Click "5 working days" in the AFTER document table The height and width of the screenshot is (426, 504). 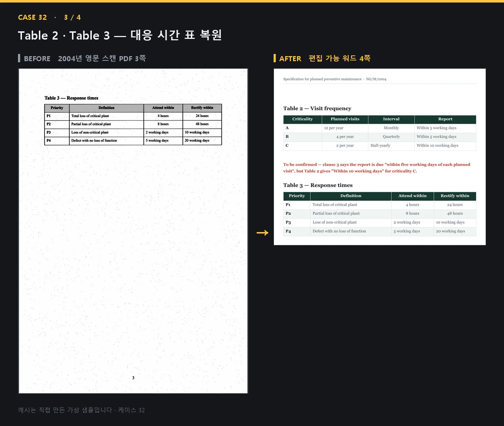(x=407, y=231)
